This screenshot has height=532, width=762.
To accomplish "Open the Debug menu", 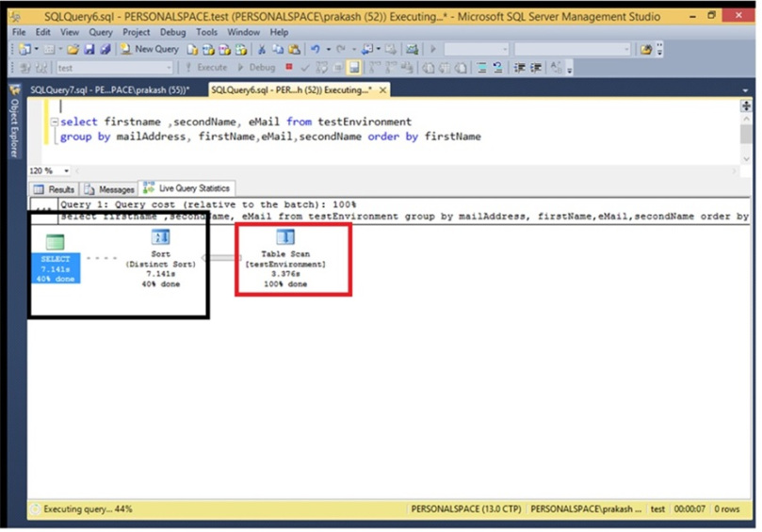I will pos(172,32).
